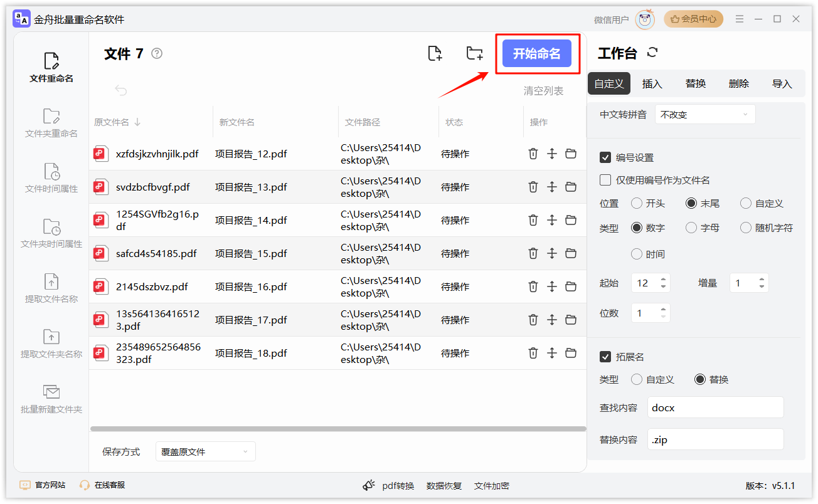Switch to the 自定义 tab
The image size is (818, 504).
[x=609, y=83]
